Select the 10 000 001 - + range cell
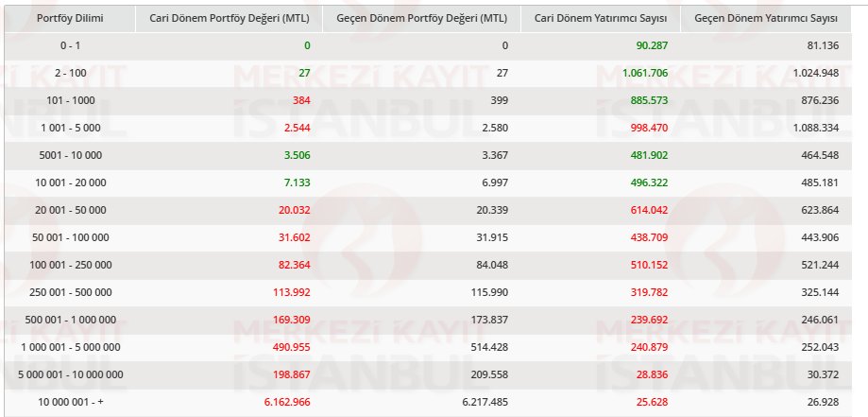 tap(70, 402)
